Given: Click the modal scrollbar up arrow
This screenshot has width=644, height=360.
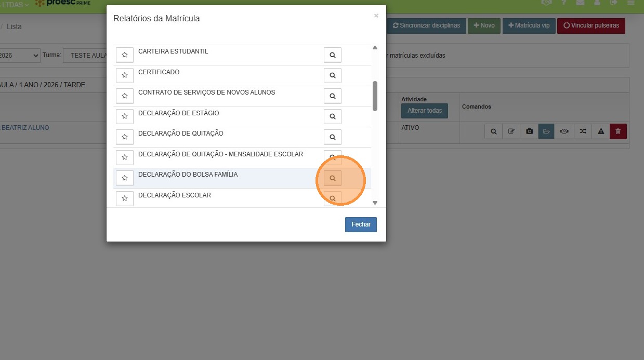Looking at the screenshot, I should click(x=375, y=48).
